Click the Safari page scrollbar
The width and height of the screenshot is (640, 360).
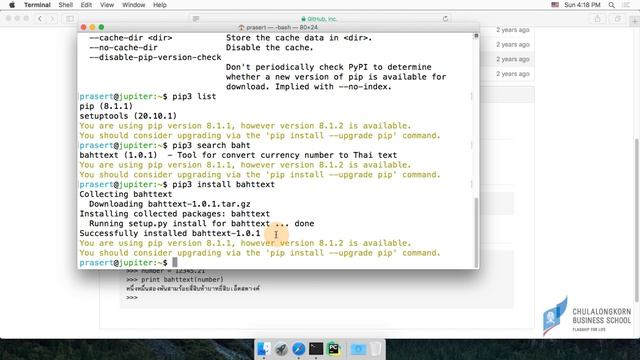coord(637,220)
